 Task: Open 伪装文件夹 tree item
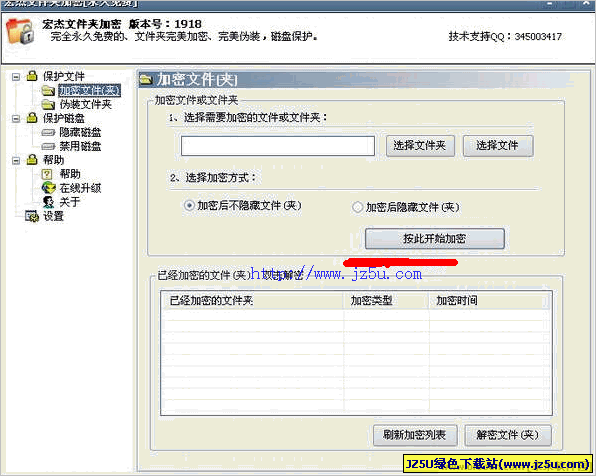point(86,104)
